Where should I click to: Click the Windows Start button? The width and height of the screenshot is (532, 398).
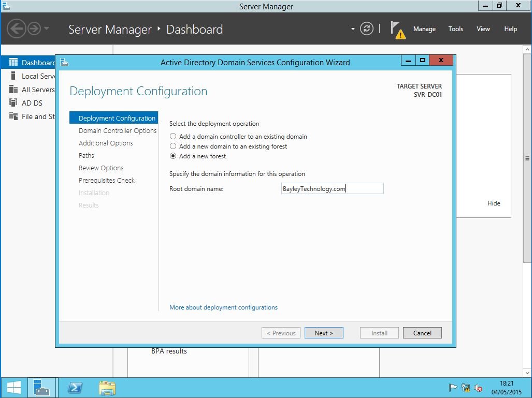pyautogui.click(x=14, y=388)
